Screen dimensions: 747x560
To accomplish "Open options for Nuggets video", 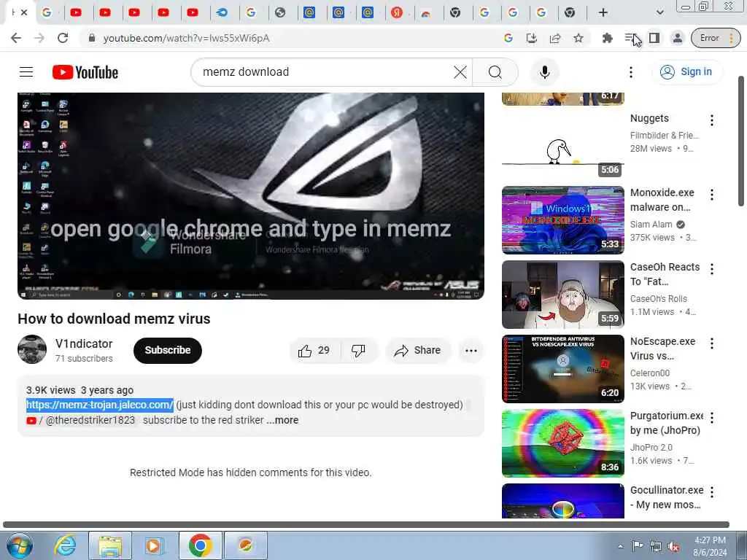I will point(712,120).
